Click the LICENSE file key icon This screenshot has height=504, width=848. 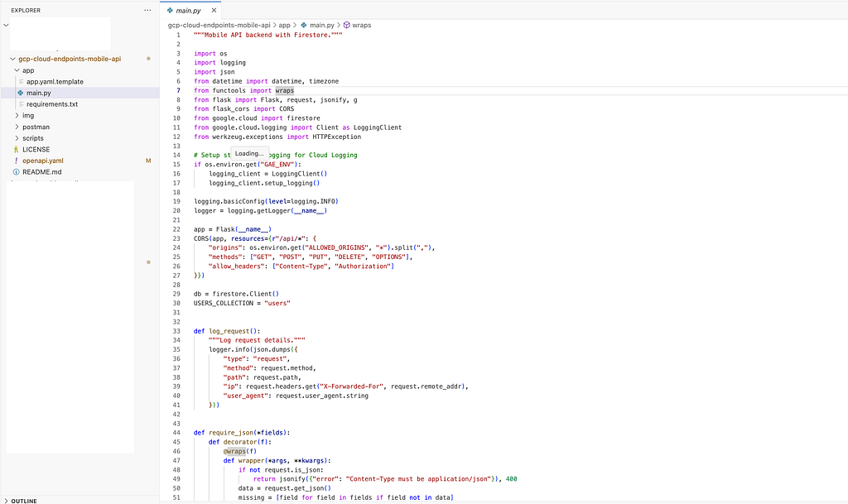click(x=17, y=150)
